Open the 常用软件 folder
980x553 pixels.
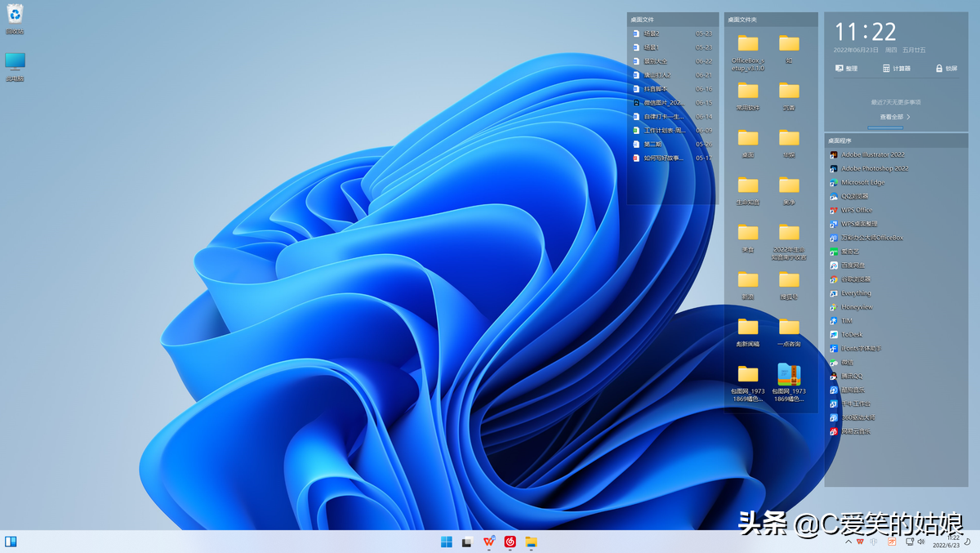pos(748,96)
